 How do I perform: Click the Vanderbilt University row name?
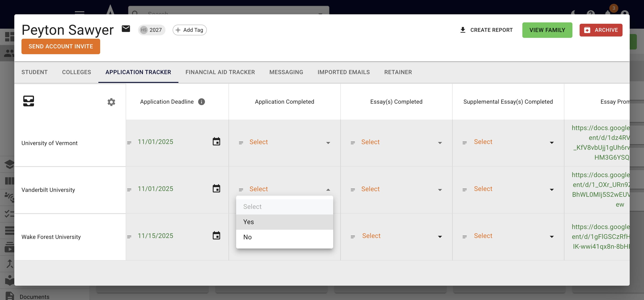48,190
